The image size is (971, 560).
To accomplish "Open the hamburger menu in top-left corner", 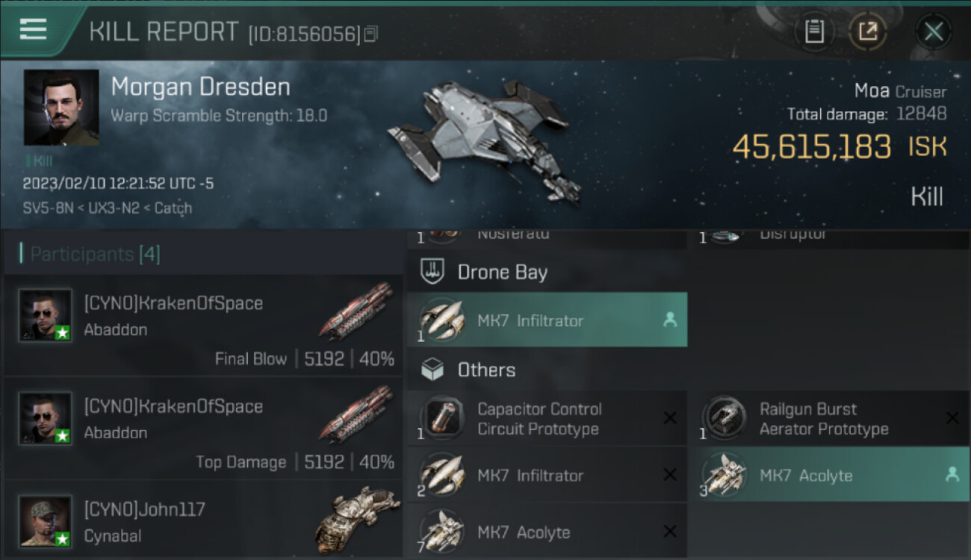I will click(x=33, y=30).
